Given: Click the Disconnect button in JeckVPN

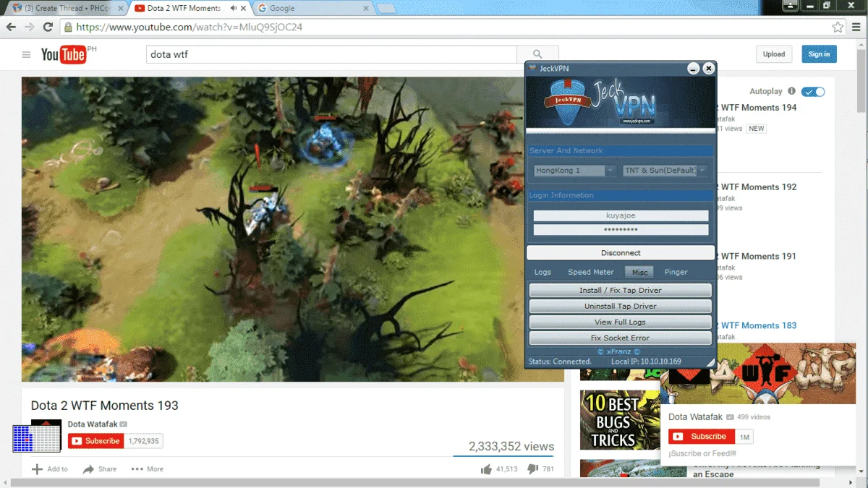Looking at the screenshot, I should point(621,253).
